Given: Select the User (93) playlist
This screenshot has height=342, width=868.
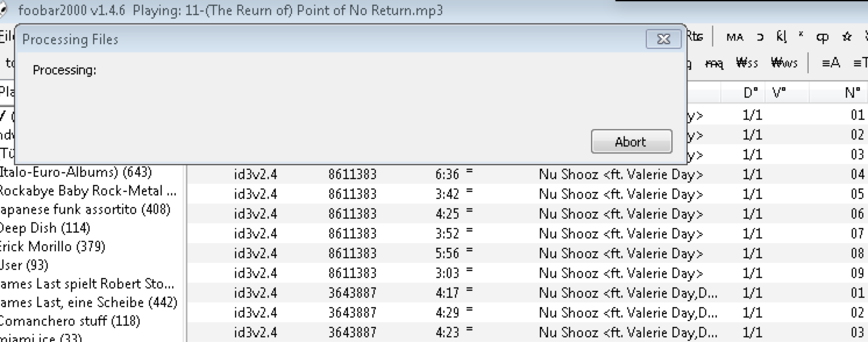Looking at the screenshot, I should (24, 265).
